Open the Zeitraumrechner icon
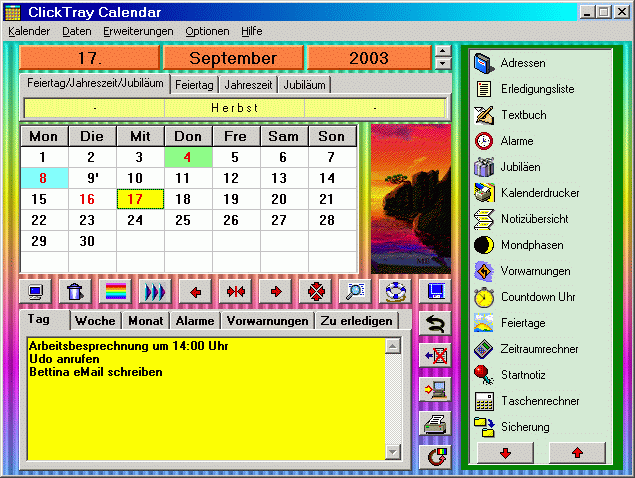This screenshot has height=478, width=635. pos(484,349)
